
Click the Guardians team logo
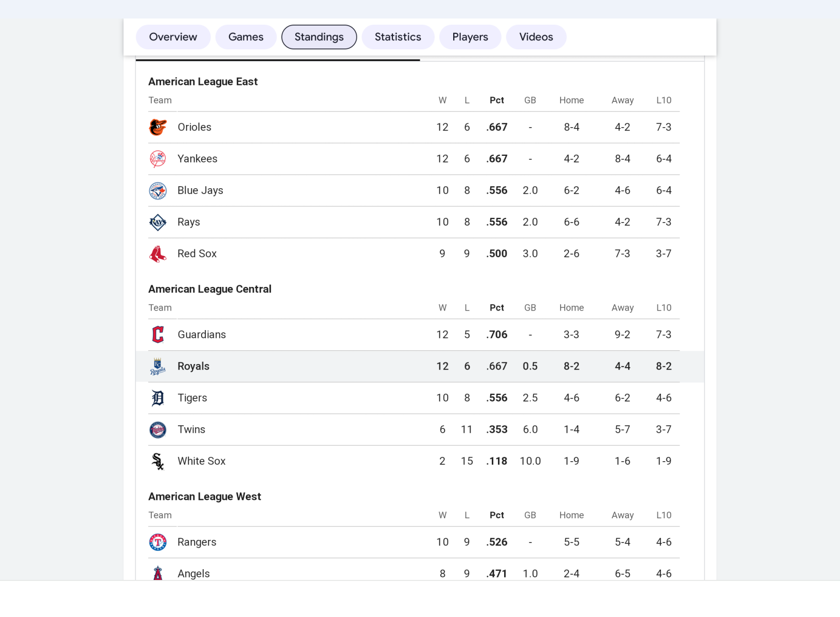click(x=158, y=335)
